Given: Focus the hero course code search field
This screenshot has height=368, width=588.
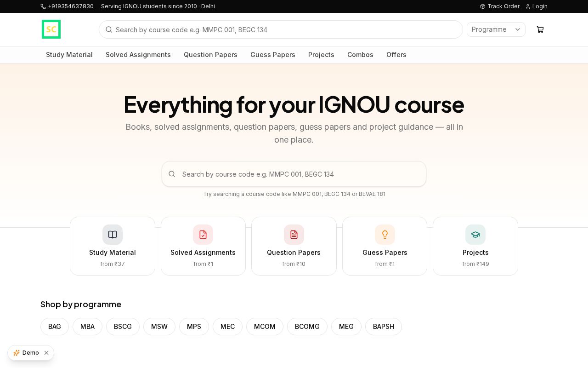Looking at the screenshot, I should [294, 174].
